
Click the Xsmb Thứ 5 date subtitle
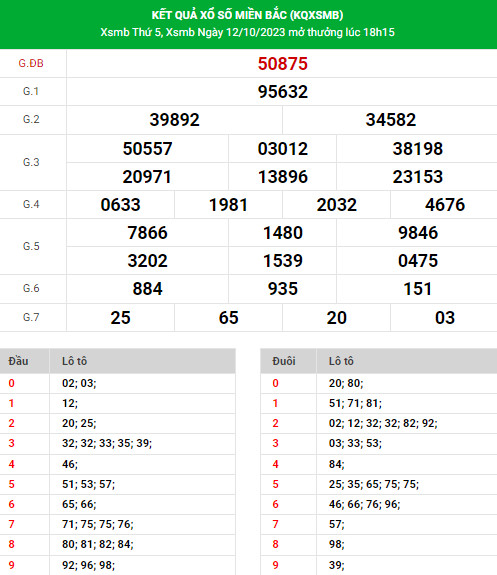tap(248, 32)
